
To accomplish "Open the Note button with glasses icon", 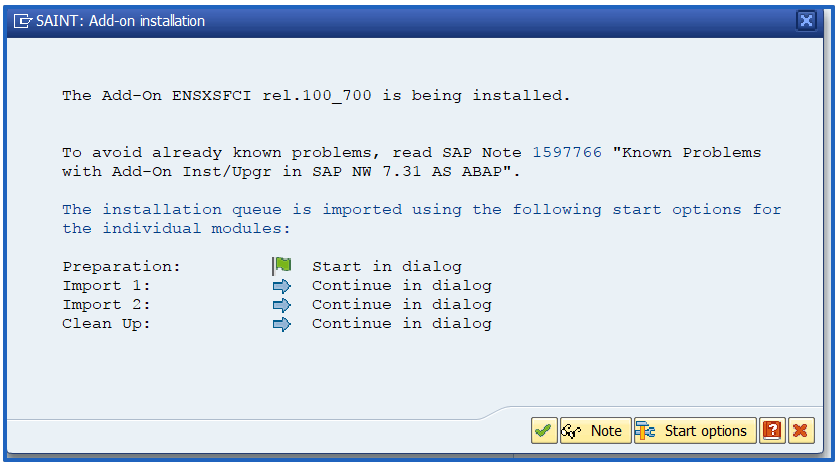I will (596, 431).
